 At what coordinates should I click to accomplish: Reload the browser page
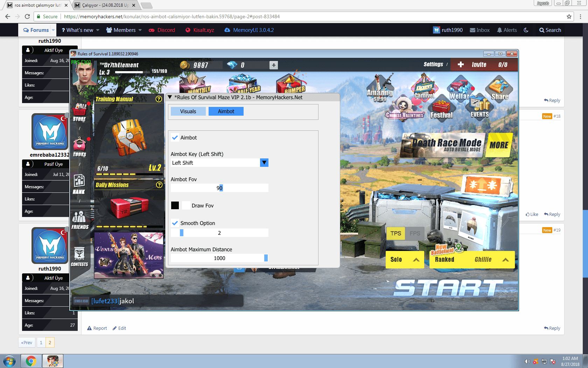pyautogui.click(x=27, y=16)
